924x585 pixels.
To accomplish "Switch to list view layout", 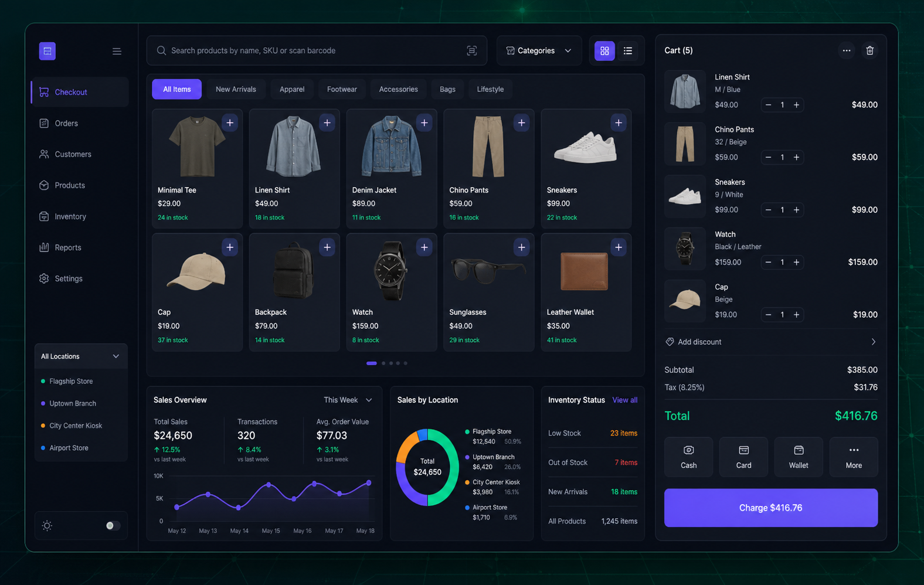I will tap(628, 51).
